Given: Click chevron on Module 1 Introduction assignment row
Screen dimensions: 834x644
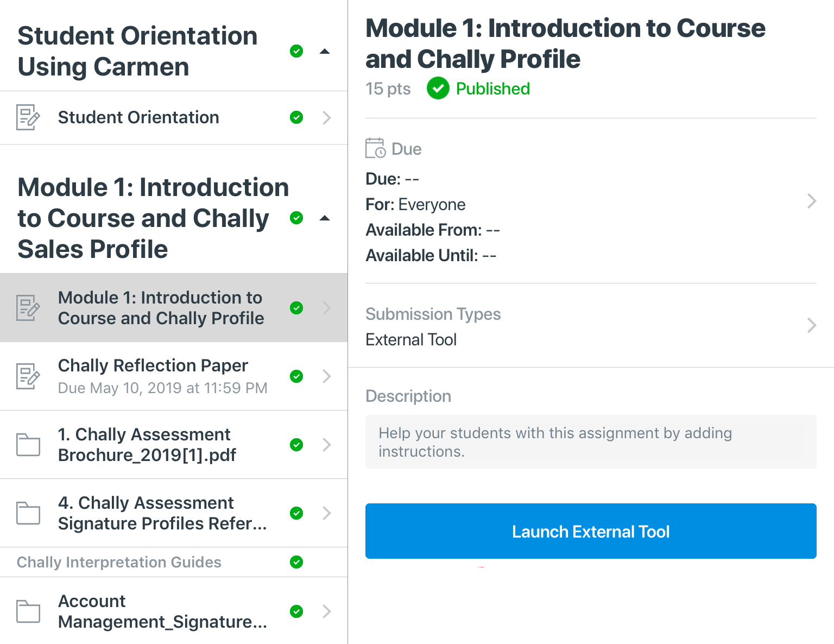Looking at the screenshot, I should click(x=327, y=308).
